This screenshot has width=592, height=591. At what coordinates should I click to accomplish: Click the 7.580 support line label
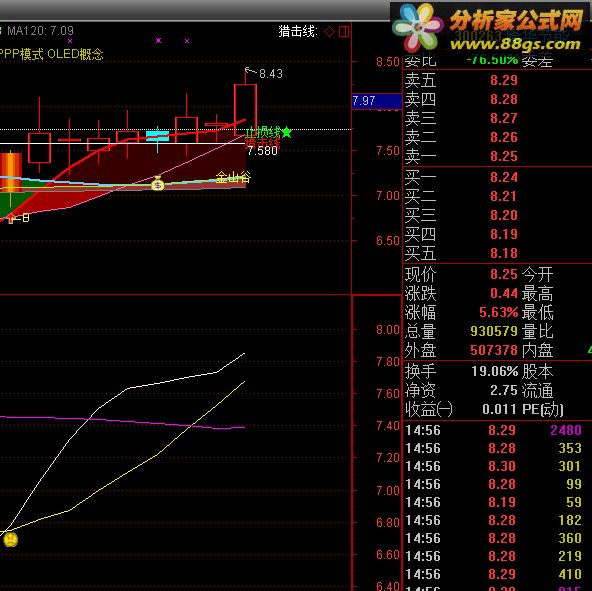(262, 151)
